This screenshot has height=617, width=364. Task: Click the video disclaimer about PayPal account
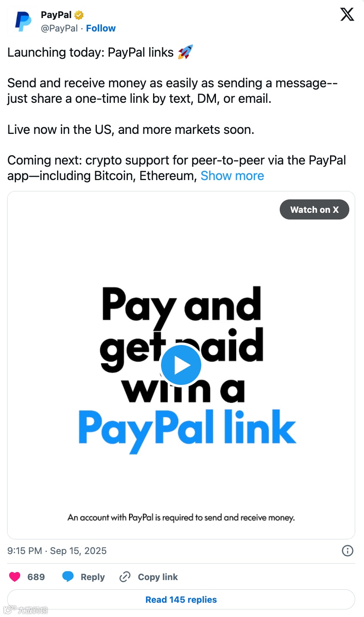click(181, 518)
